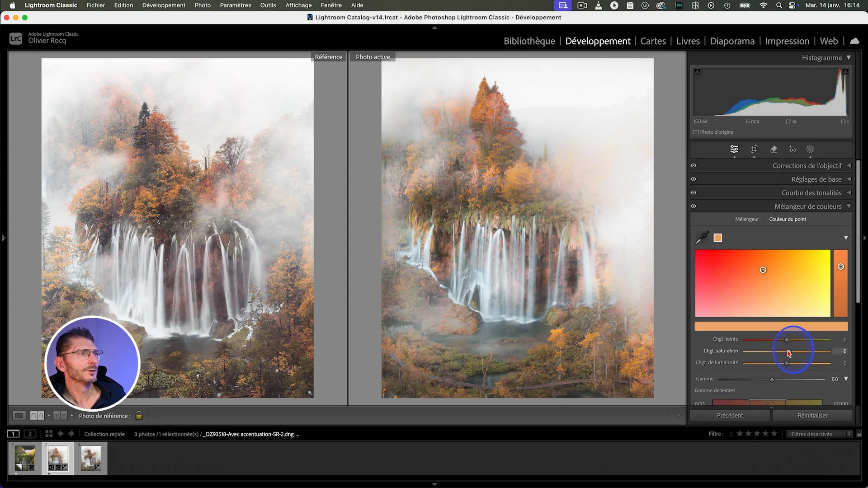Switch to the Bibliothèque module

[529, 41]
